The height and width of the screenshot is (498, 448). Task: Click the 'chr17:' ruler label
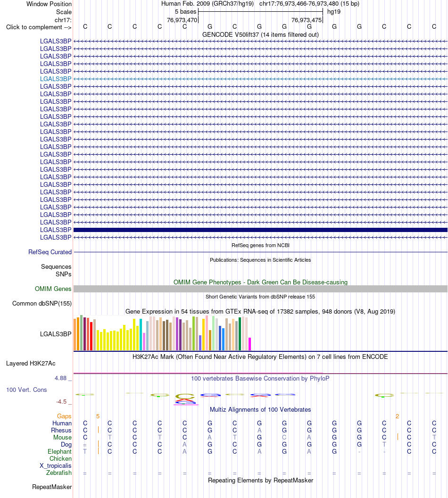[x=63, y=20]
